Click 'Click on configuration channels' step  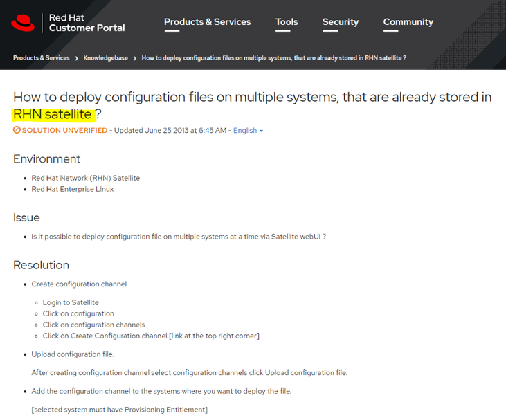tap(93, 325)
